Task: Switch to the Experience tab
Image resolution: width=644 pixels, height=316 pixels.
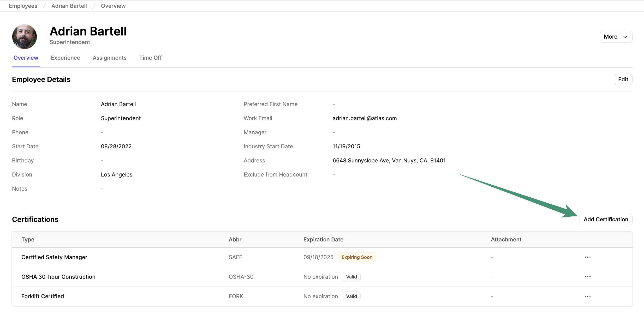Action: pyautogui.click(x=65, y=58)
